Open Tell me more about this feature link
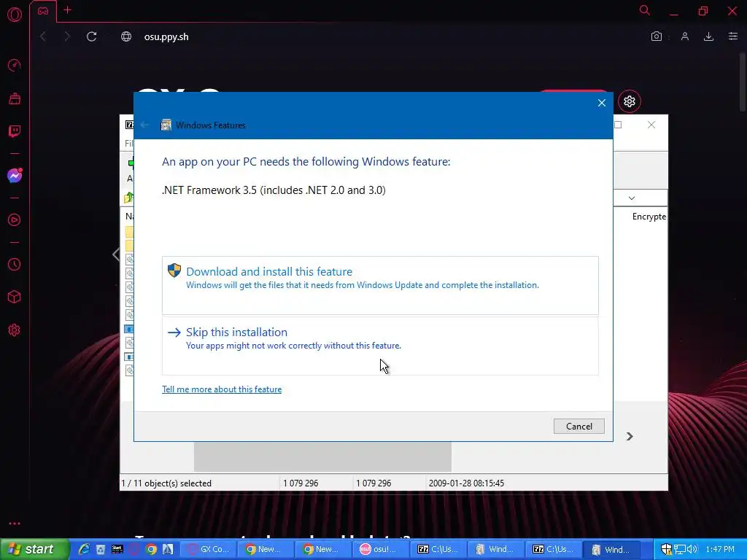The width and height of the screenshot is (747, 560). point(222,389)
